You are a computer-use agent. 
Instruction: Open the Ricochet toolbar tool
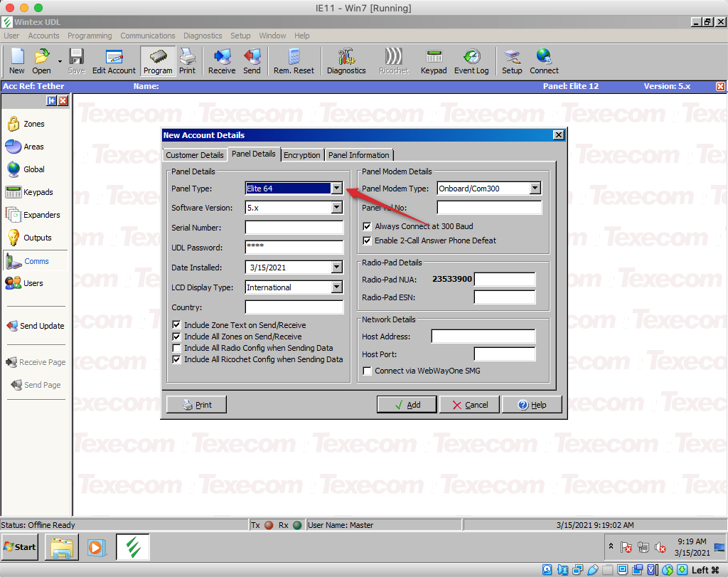pyautogui.click(x=393, y=61)
